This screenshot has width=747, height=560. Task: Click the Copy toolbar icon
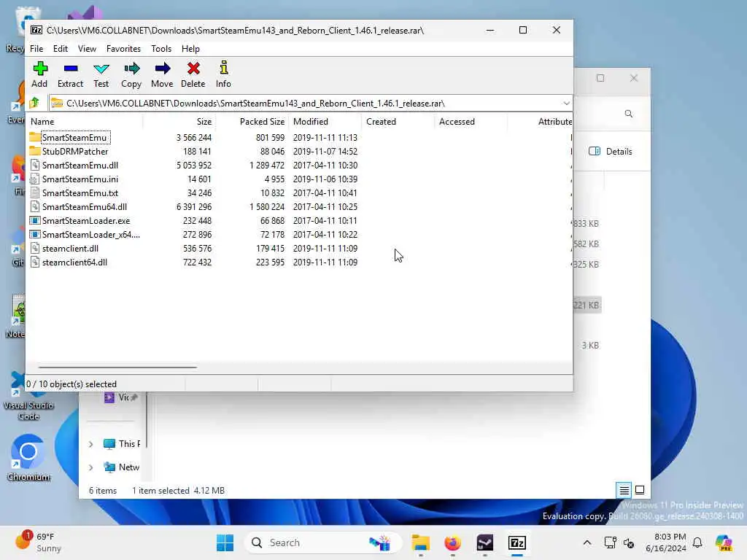coord(131,69)
